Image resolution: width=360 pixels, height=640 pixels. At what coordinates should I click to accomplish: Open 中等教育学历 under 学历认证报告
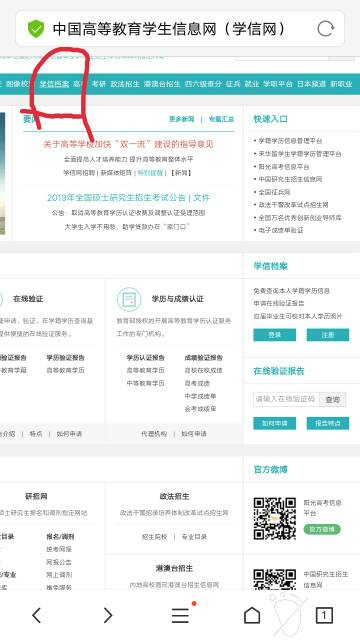(145, 383)
